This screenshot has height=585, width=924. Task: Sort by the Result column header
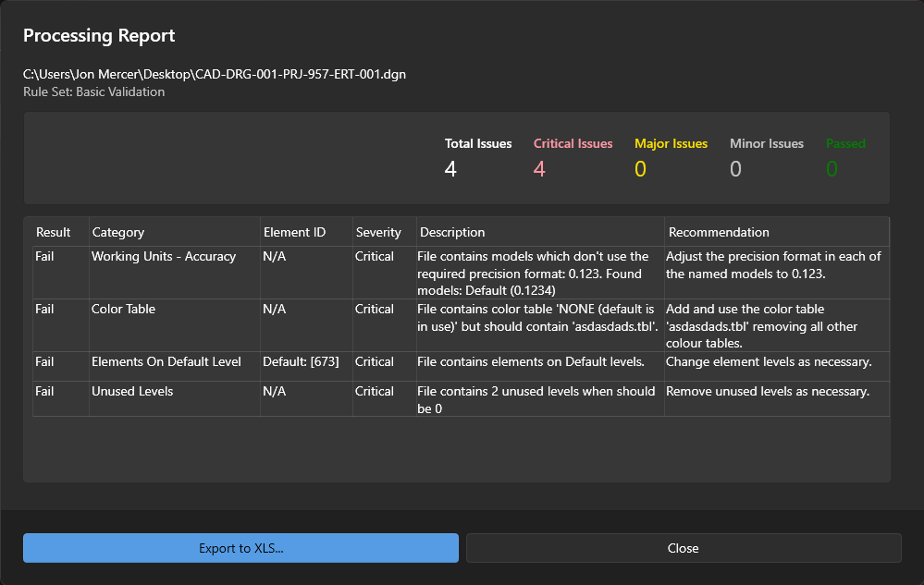(x=54, y=232)
